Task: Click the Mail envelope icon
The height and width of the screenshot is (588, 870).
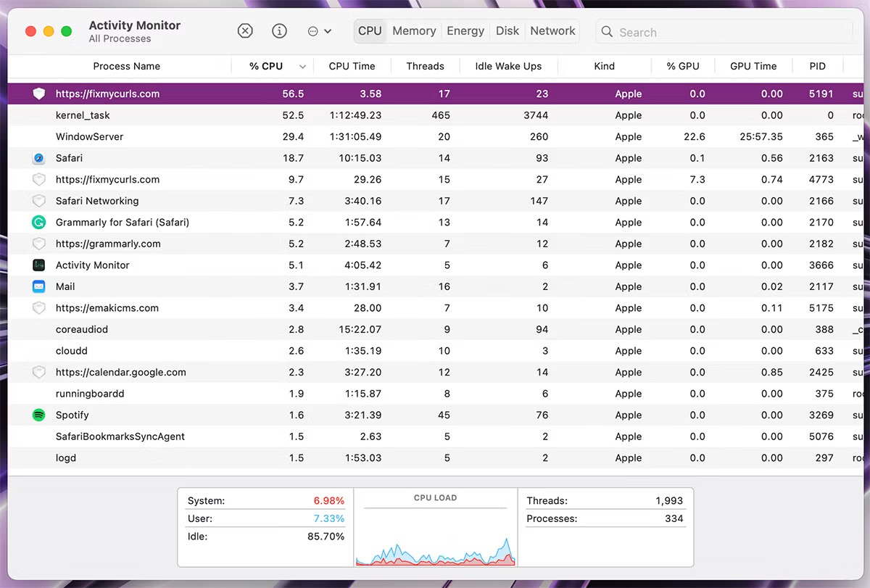Action: click(x=39, y=286)
